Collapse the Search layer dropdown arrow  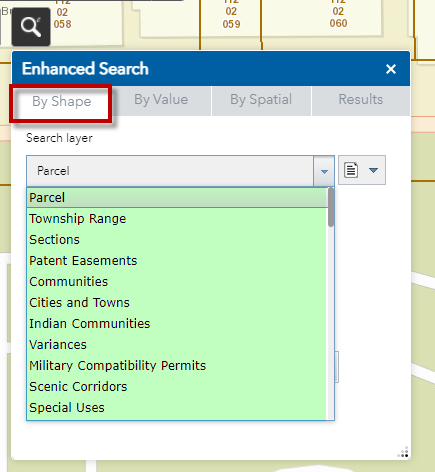point(324,171)
